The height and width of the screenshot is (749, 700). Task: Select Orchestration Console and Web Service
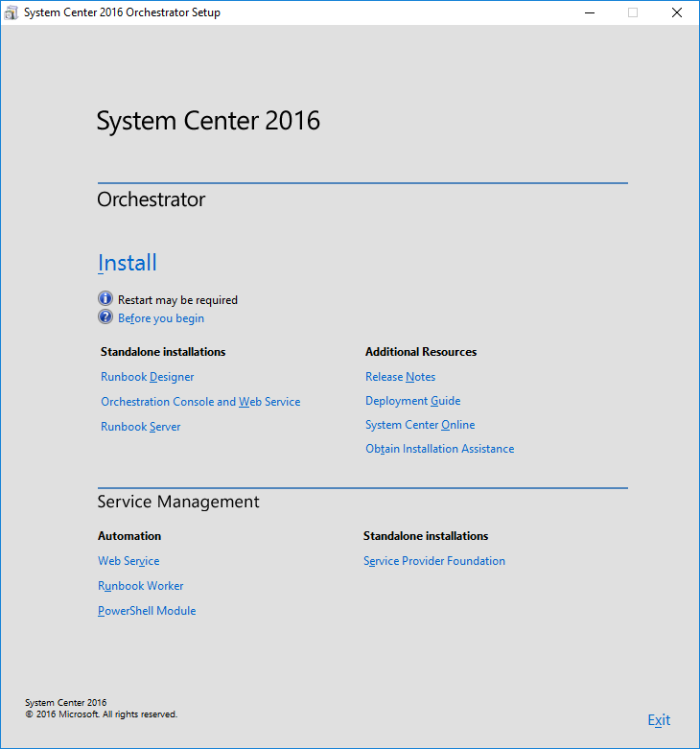(x=200, y=402)
